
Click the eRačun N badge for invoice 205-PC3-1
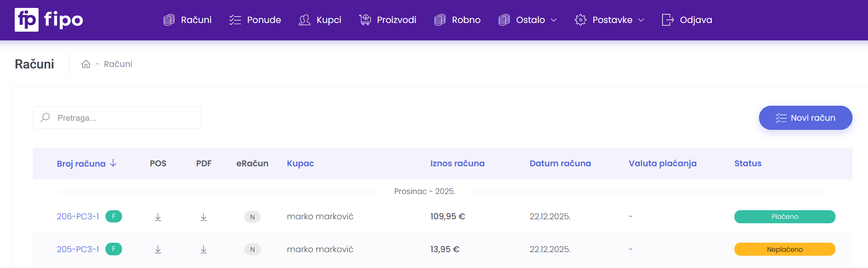[252, 249]
